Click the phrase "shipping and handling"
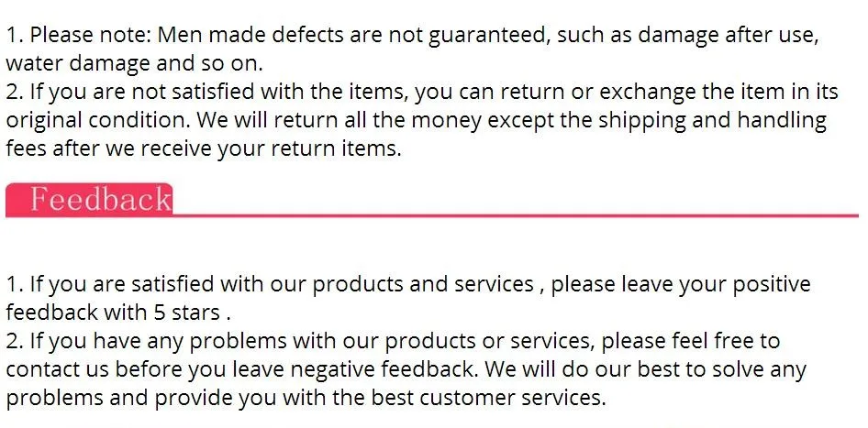This screenshot has width=868, height=428. pyautogui.click(x=712, y=120)
